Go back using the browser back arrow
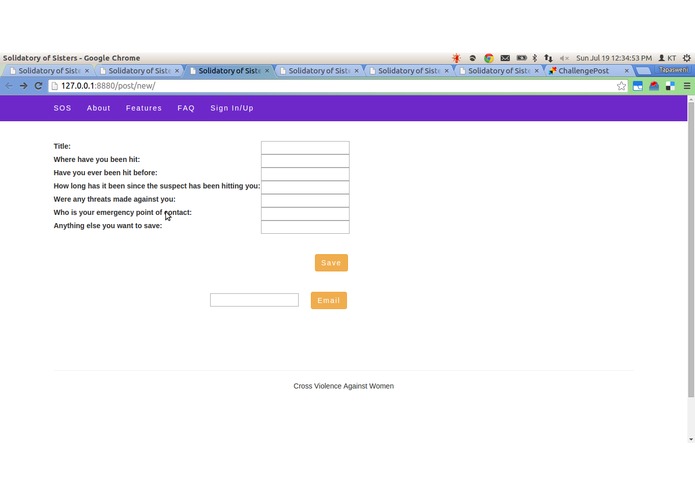 (x=9, y=86)
